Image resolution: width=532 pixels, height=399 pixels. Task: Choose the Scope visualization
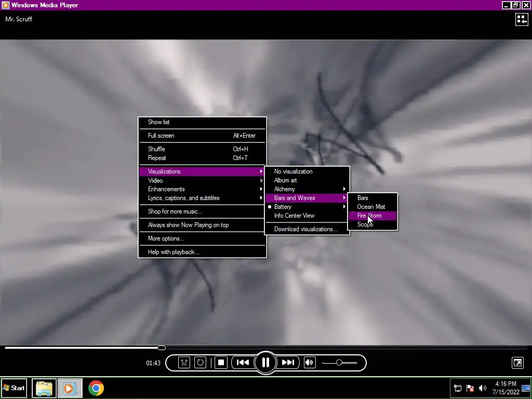[x=373, y=224]
